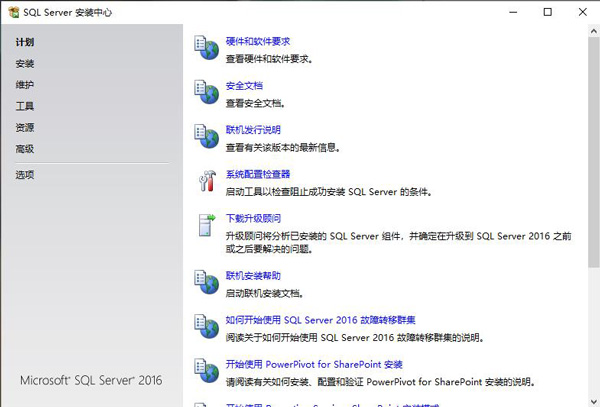
Task: Click the scrollbar up arrow
Action: 594,31
